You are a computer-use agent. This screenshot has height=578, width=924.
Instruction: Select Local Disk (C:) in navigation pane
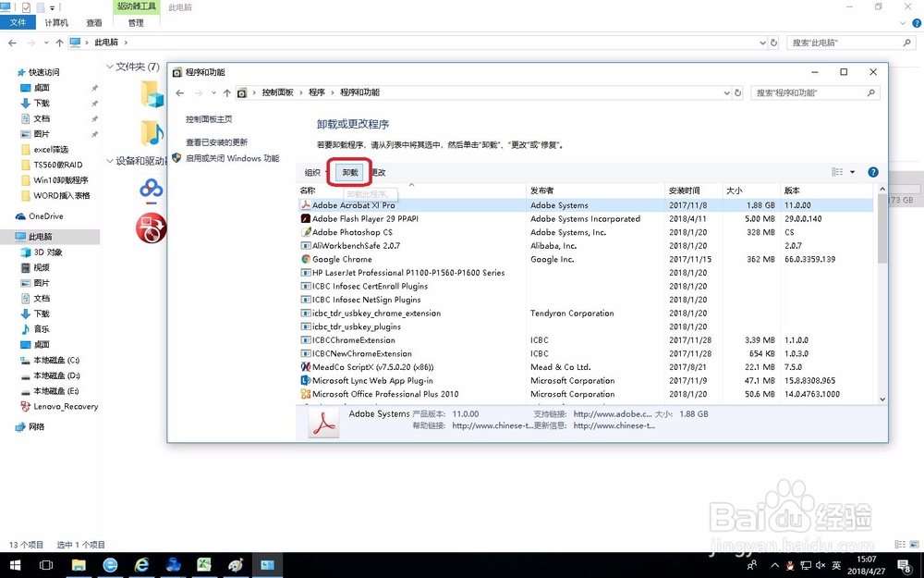click(56, 360)
